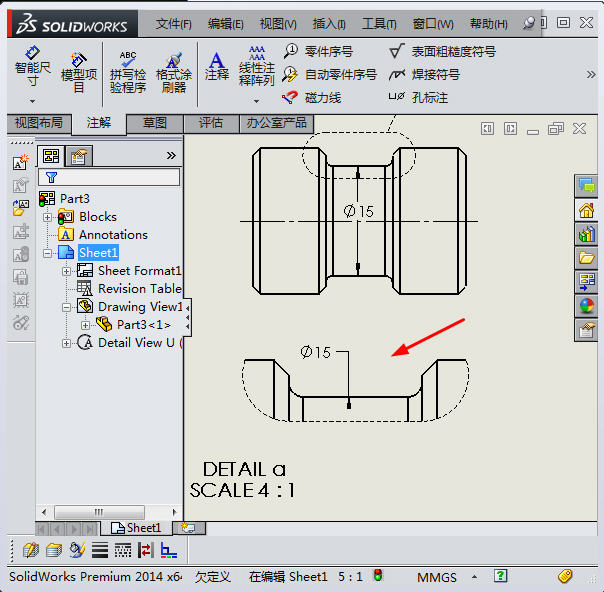Switch to the 草图 (Sketch) tab

click(155, 123)
